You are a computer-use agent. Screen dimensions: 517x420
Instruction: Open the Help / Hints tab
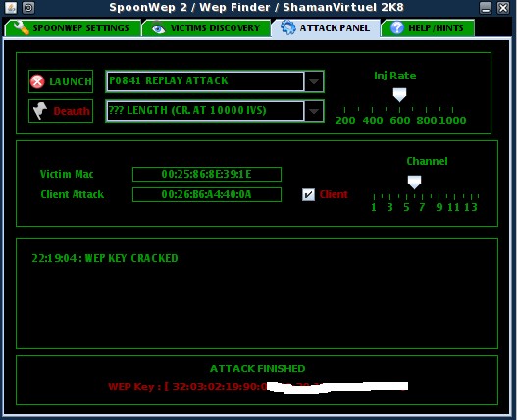click(428, 28)
